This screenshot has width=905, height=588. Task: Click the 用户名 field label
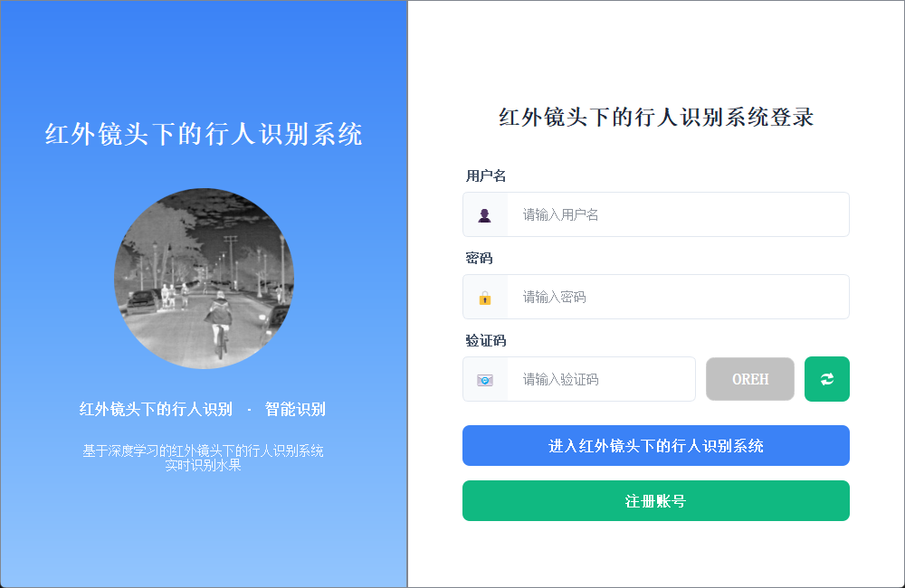pos(486,176)
